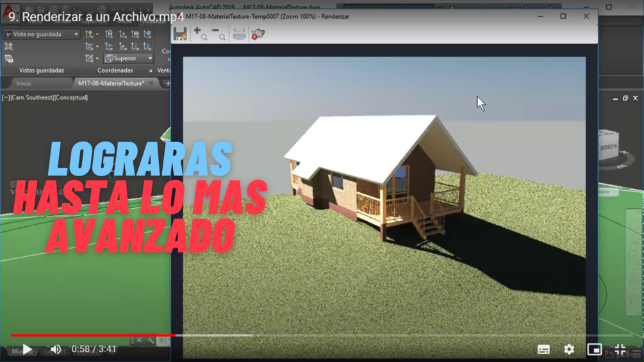Switch to the Inicio file tab

(24, 83)
